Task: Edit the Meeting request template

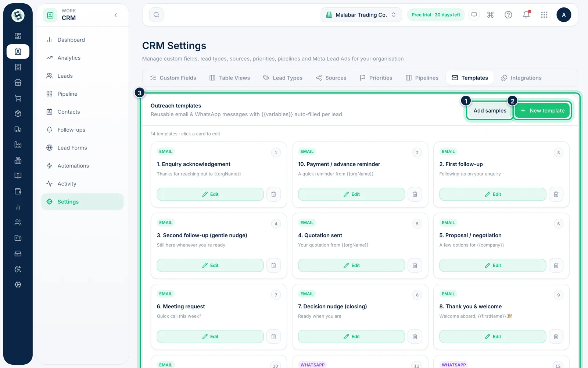Action: [x=210, y=336]
